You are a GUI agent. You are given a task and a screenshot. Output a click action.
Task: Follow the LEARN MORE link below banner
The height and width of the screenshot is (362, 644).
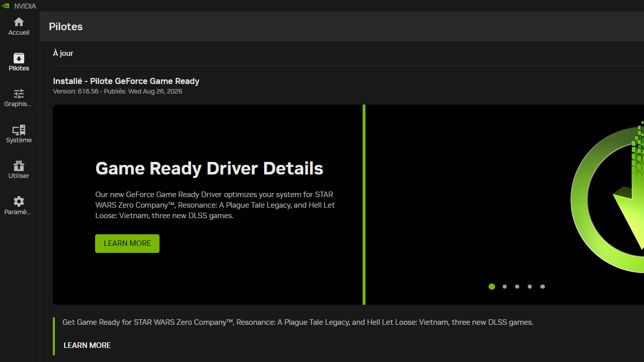87,345
